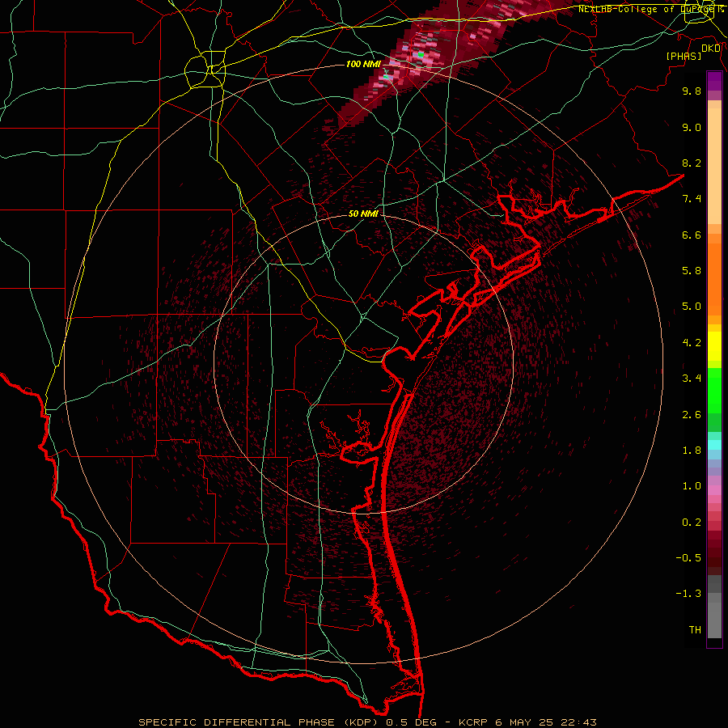Click the 9.8 legend value
Image resolution: width=728 pixels, height=728 pixels.
coord(692,91)
